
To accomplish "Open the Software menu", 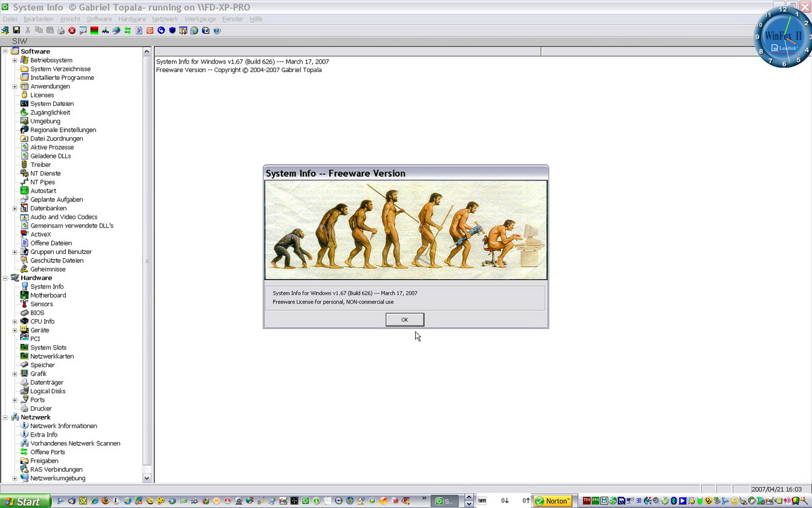I will coord(99,19).
